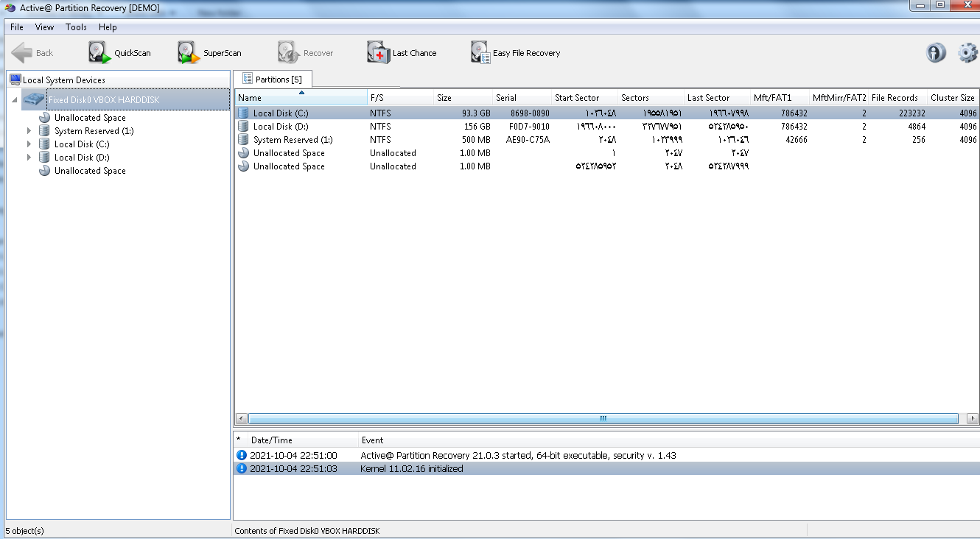Screen dimensions: 980x539
Task: Click the 156 GB size cell
Action: click(479, 127)
